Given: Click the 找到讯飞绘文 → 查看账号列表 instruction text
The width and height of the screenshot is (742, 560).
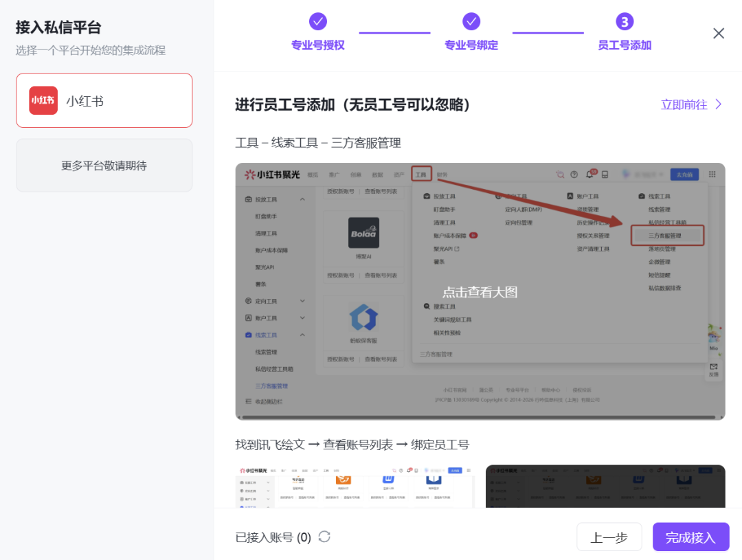Looking at the screenshot, I should tap(352, 445).
